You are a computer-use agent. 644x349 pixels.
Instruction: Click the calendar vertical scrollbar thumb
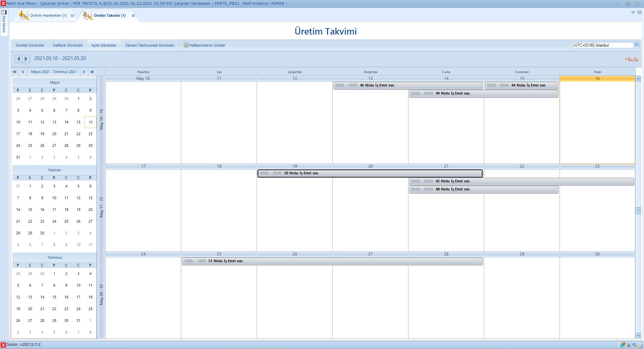click(638, 211)
